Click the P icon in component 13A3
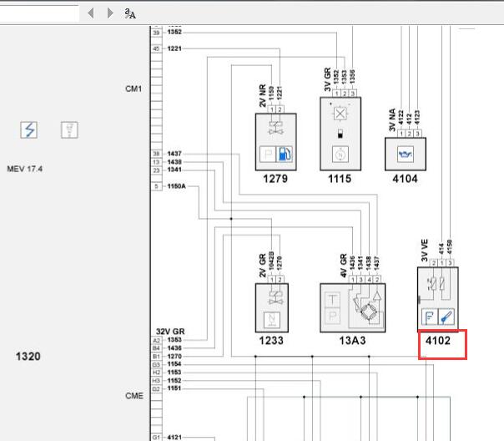The image size is (504, 441). (332, 317)
